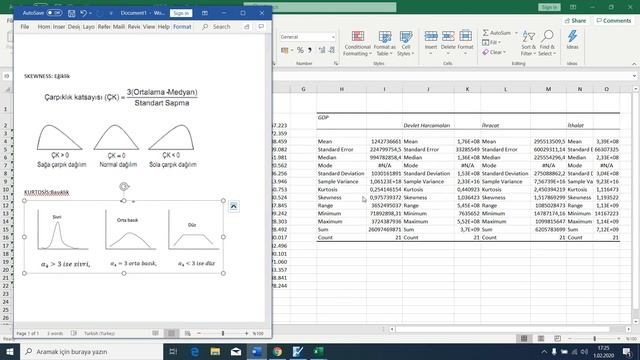Image resolution: width=640 pixels, height=360 pixels.
Task: Open Conditional Formatting dropdown in Excel
Action: [358, 43]
